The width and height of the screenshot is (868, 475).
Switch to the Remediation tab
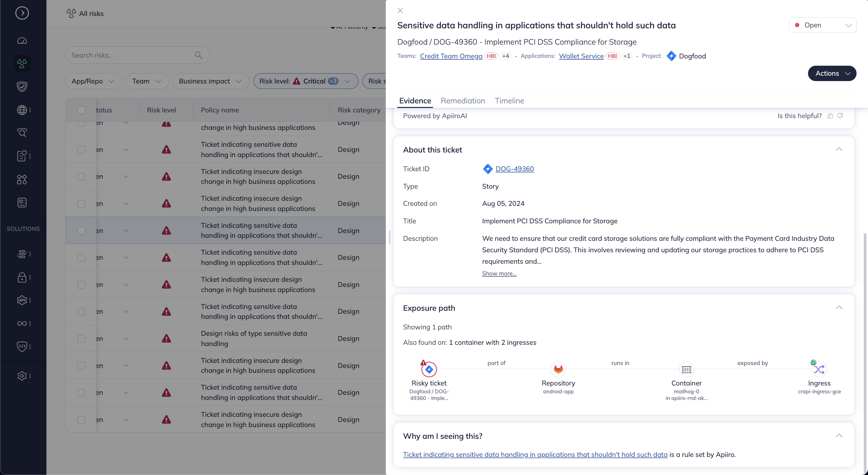pos(463,101)
